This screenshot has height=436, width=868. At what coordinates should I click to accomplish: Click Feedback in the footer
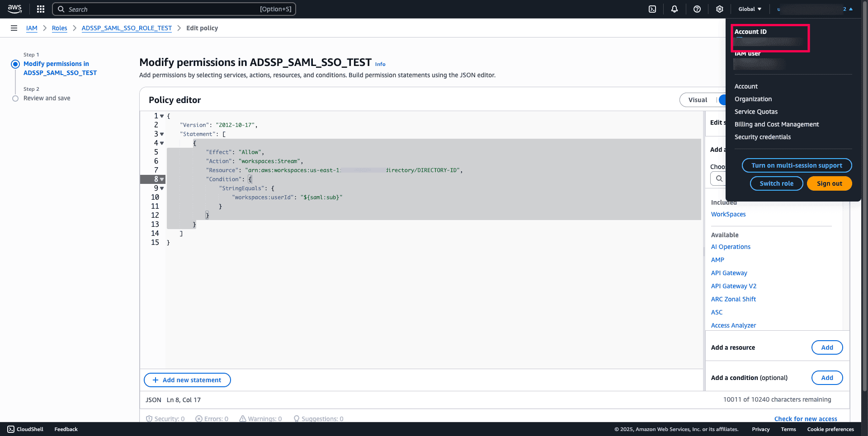(x=66, y=429)
